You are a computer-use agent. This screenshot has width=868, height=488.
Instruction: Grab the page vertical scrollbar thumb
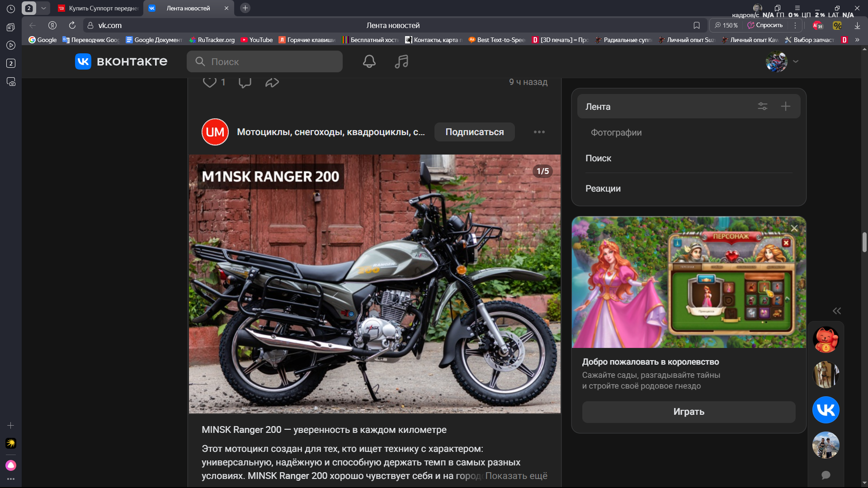click(x=864, y=242)
